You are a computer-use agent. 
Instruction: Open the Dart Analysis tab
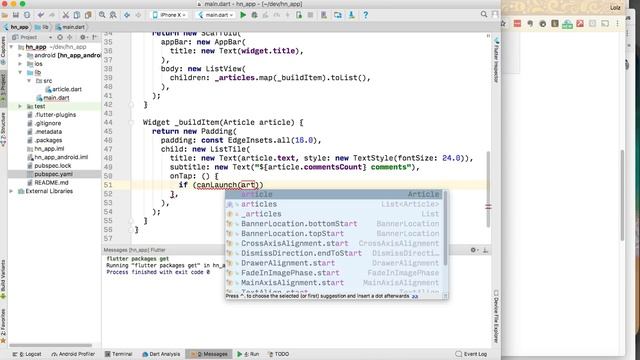click(161, 354)
